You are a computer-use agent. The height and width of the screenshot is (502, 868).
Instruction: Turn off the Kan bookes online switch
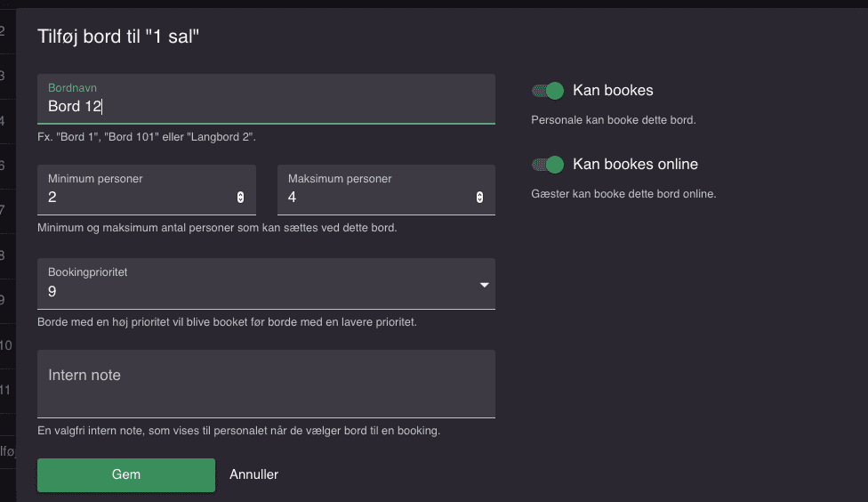(548, 165)
